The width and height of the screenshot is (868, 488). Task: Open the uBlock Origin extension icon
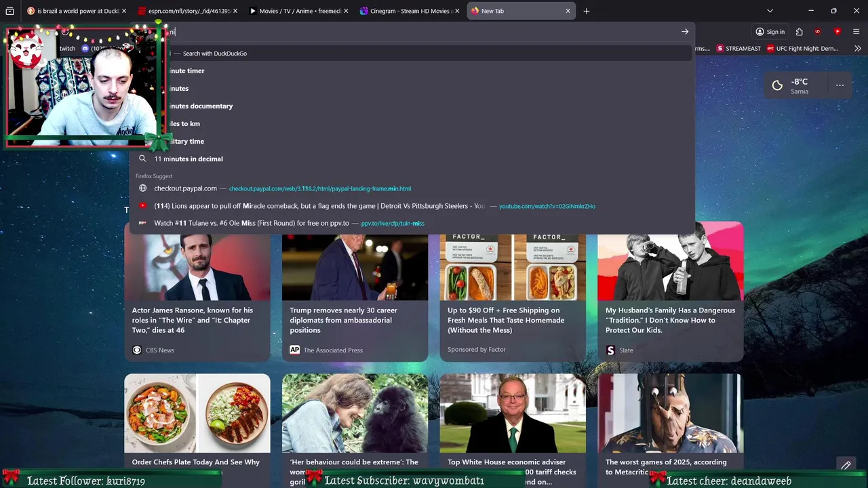tap(817, 32)
